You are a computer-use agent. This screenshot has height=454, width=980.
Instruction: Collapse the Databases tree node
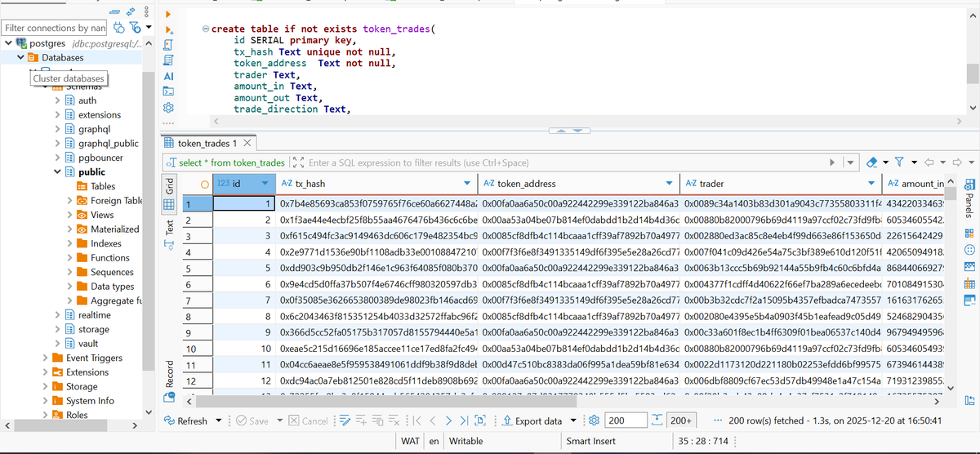[x=20, y=58]
